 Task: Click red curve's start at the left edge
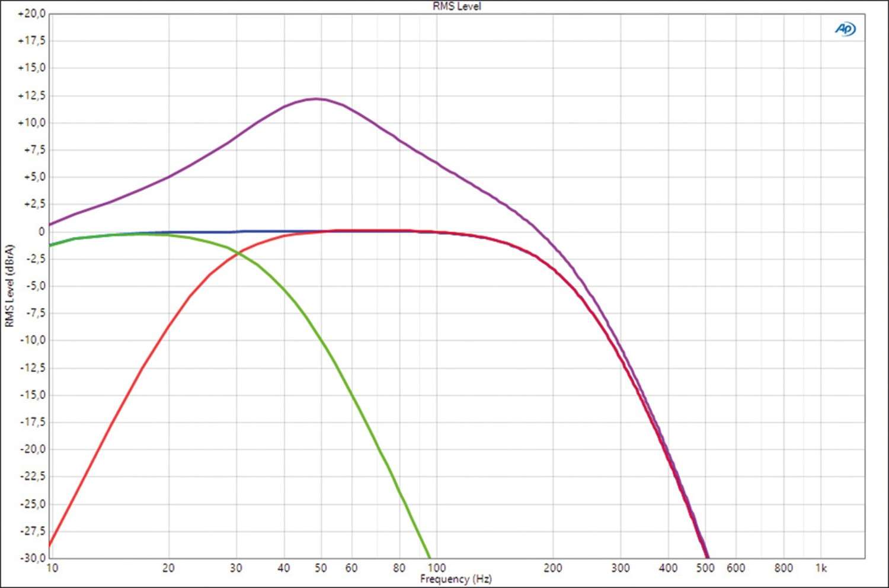[x=50, y=544]
